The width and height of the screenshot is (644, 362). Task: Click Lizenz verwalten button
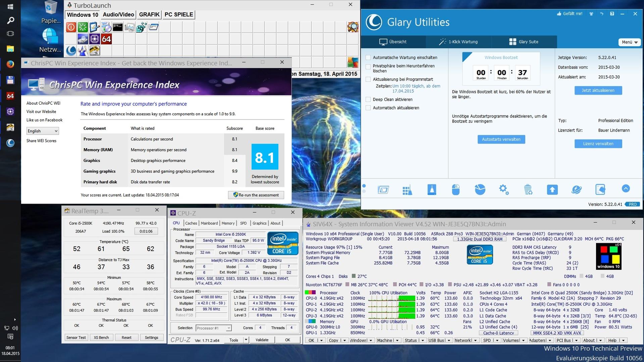tap(598, 144)
